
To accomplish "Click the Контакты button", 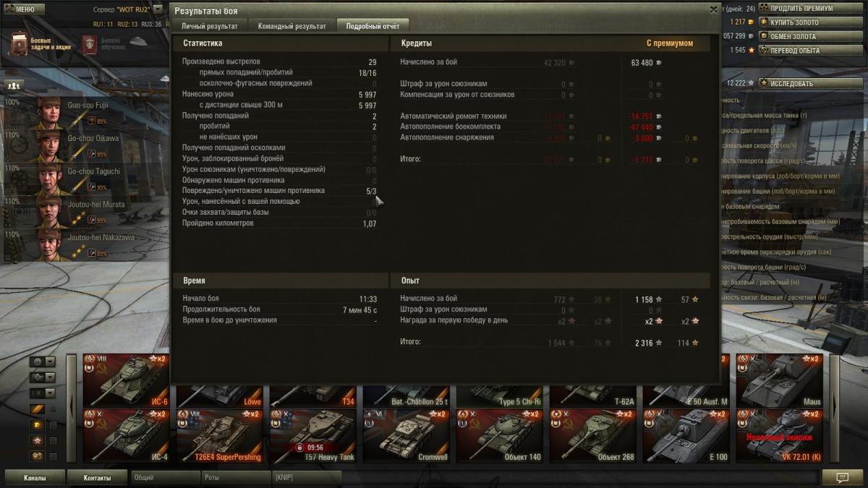I will click(97, 478).
